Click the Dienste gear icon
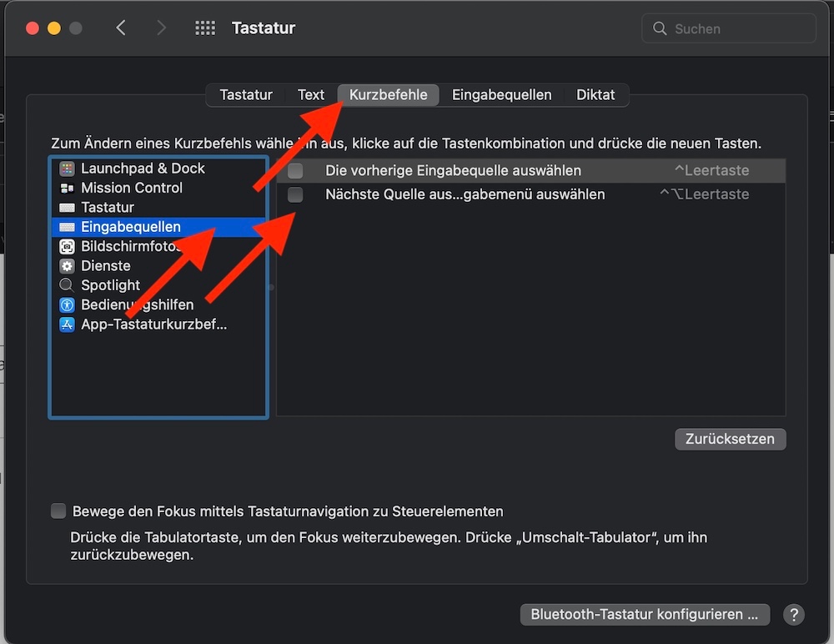The width and height of the screenshot is (834, 644). click(68, 266)
